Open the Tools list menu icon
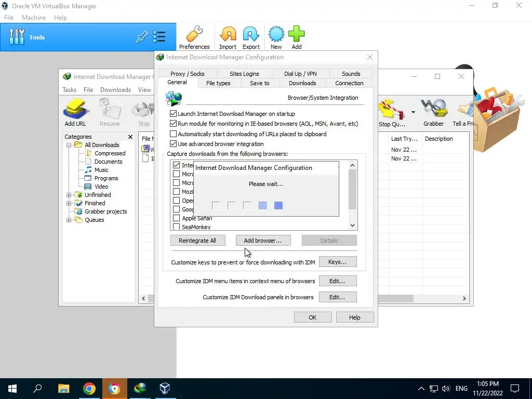532x399 pixels. click(159, 37)
